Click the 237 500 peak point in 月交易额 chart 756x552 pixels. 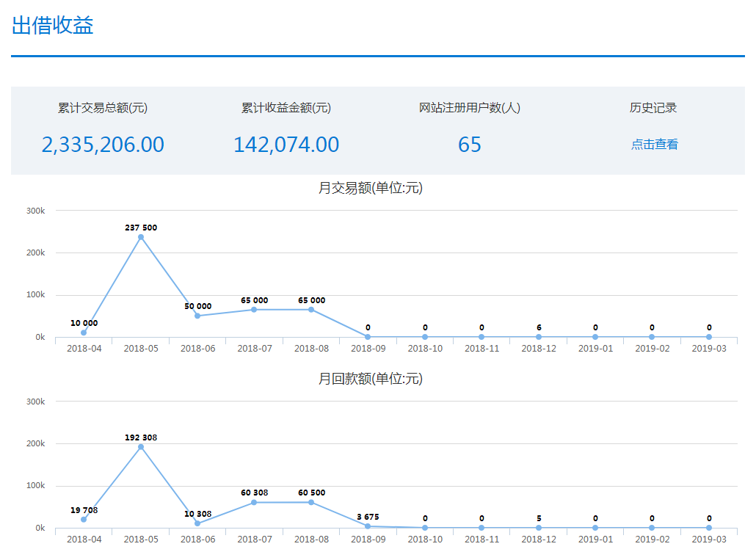(141, 237)
